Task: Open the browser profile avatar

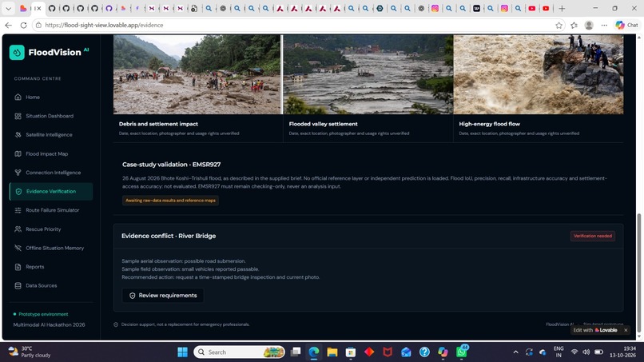Action: (589, 25)
